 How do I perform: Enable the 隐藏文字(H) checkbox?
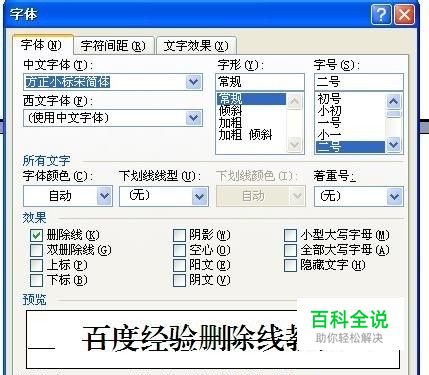[x=290, y=265]
